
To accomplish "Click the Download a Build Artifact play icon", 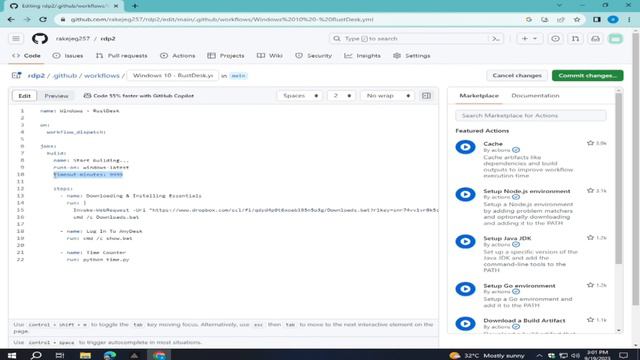I will tap(465, 324).
